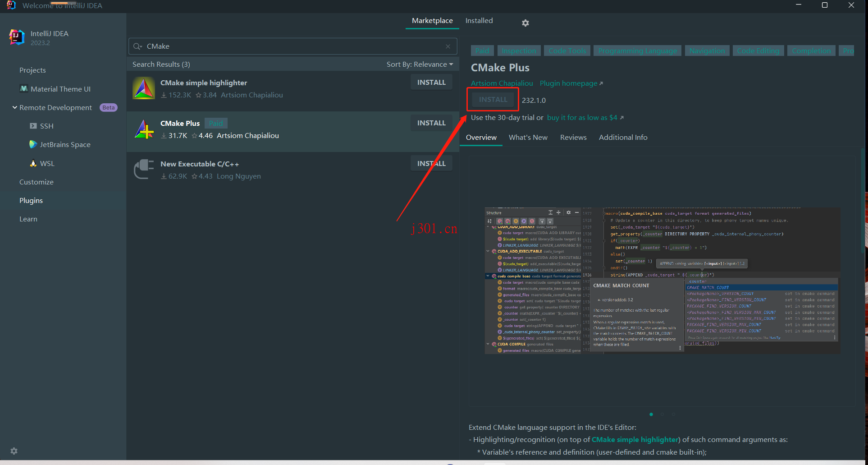Install New Executable C/C++ plugin

tap(431, 163)
